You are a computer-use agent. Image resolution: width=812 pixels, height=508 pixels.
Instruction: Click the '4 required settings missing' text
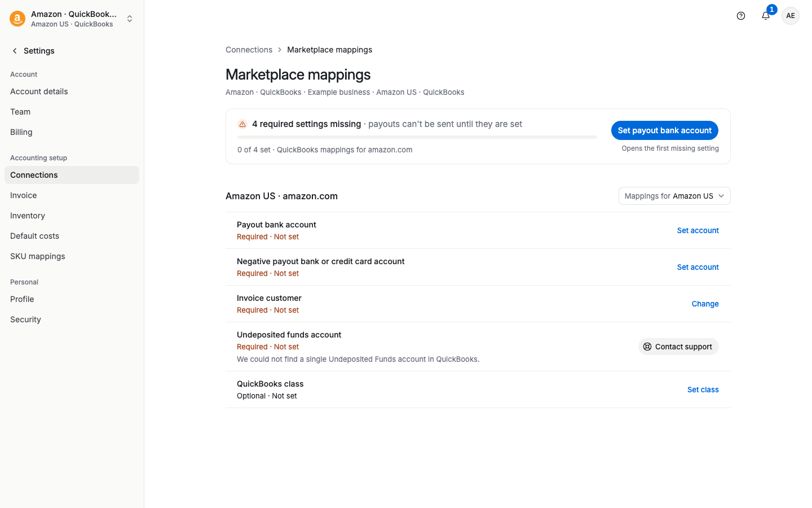306,124
